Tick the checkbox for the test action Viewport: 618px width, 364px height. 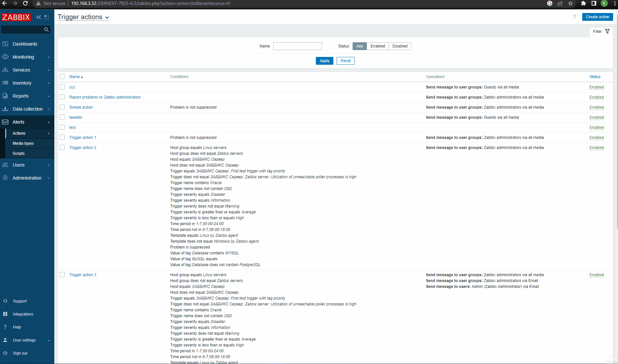[x=62, y=128]
